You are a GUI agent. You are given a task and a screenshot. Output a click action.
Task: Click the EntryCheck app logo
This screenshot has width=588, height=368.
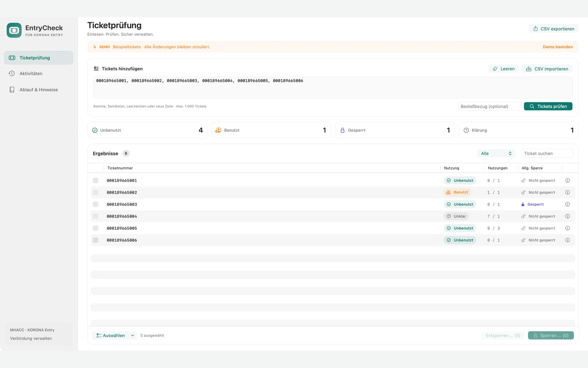14,30
